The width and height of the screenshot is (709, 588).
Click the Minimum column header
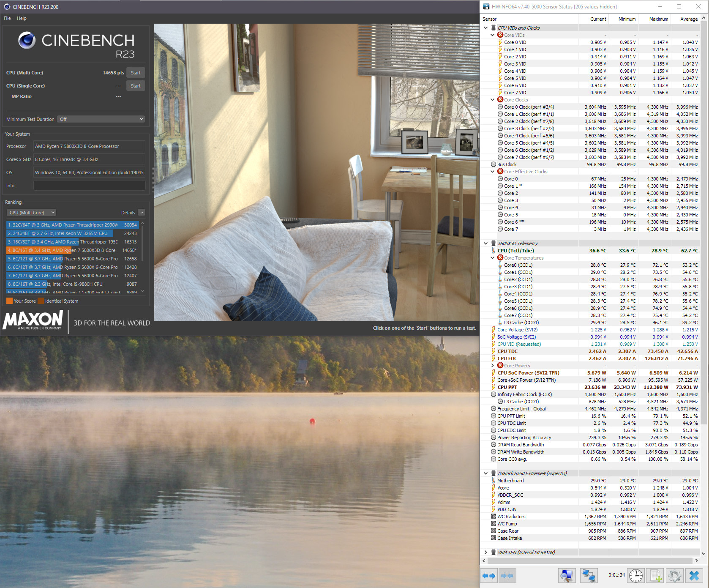pos(623,19)
